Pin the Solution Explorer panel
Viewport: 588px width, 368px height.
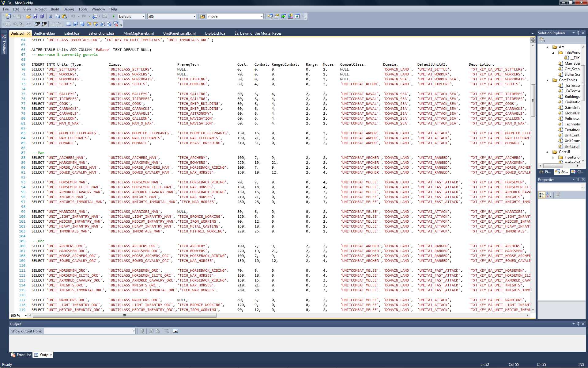[x=578, y=33]
